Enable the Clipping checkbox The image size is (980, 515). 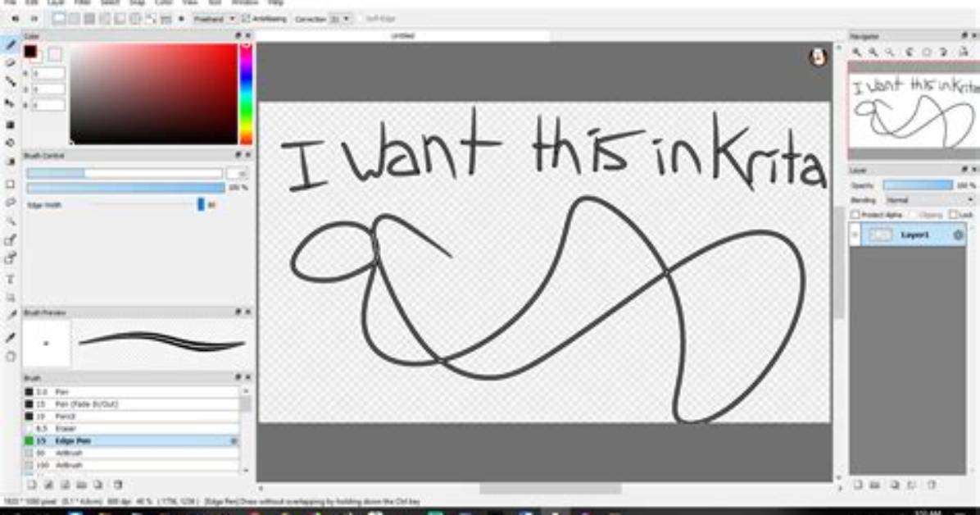point(913,215)
